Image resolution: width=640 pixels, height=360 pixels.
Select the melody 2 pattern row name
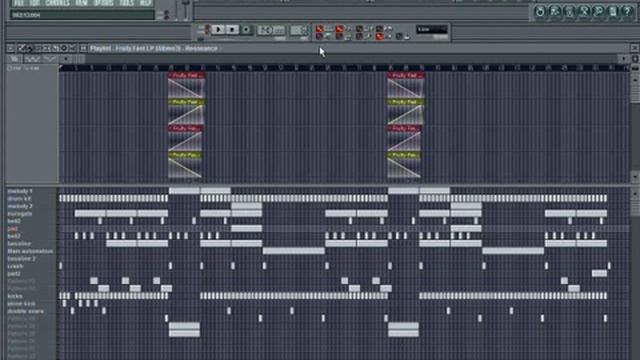(20, 206)
